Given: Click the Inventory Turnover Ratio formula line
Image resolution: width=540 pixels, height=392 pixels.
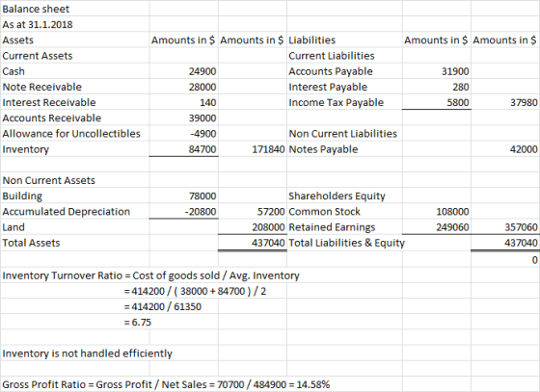Looking at the screenshot, I should [x=150, y=275].
